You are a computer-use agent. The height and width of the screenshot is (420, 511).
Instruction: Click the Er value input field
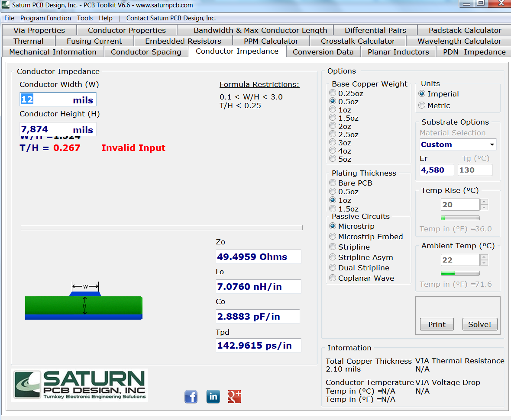point(437,170)
